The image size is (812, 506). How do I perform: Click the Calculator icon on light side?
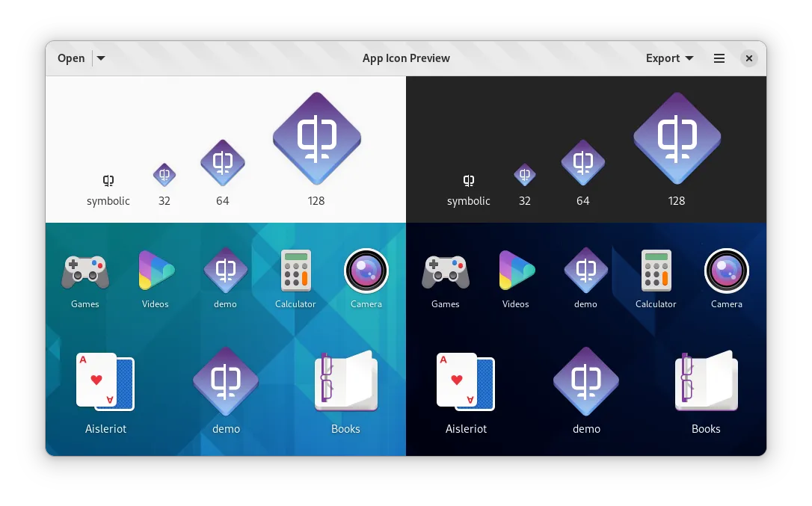pos(295,271)
